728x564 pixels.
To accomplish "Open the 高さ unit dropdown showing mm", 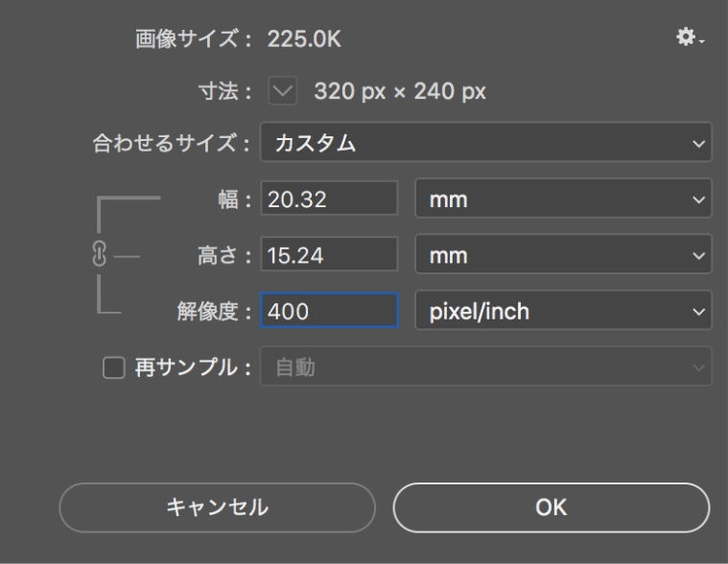I will coord(563,254).
